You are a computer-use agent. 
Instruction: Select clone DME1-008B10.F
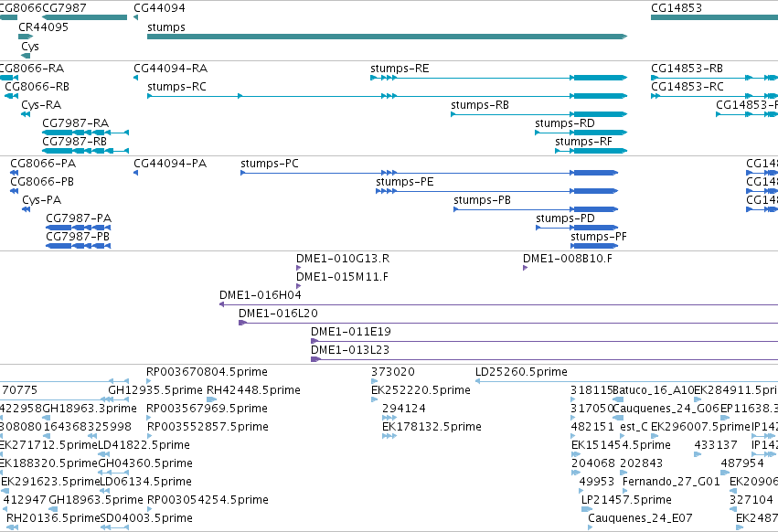pos(526,268)
